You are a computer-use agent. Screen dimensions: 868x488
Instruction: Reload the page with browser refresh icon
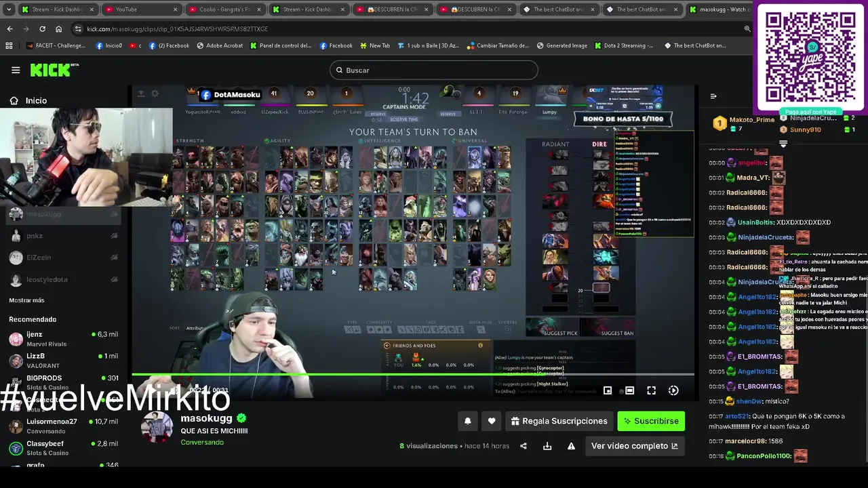pyautogui.click(x=42, y=29)
